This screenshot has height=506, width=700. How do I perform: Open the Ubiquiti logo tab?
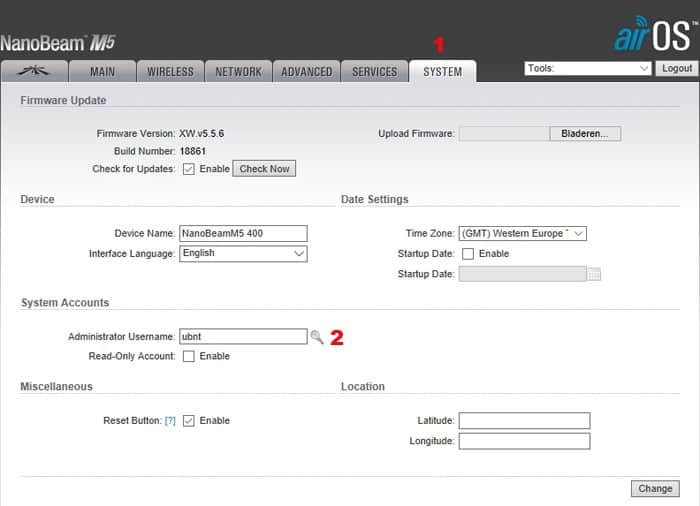point(34,71)
